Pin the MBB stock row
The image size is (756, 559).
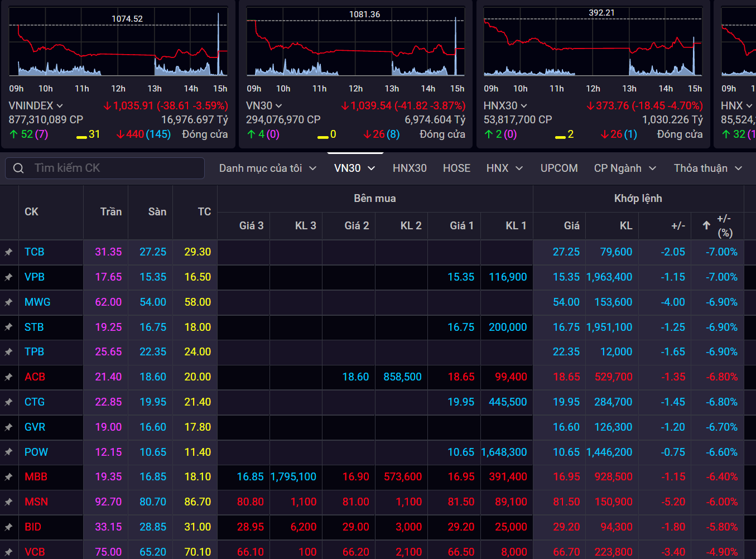point(9,477)
